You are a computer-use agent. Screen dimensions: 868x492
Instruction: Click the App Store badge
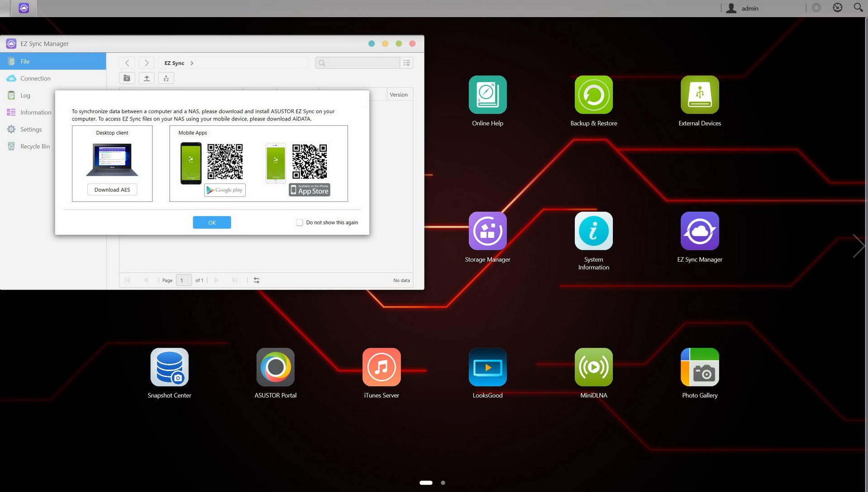click(x=310, y=190)
